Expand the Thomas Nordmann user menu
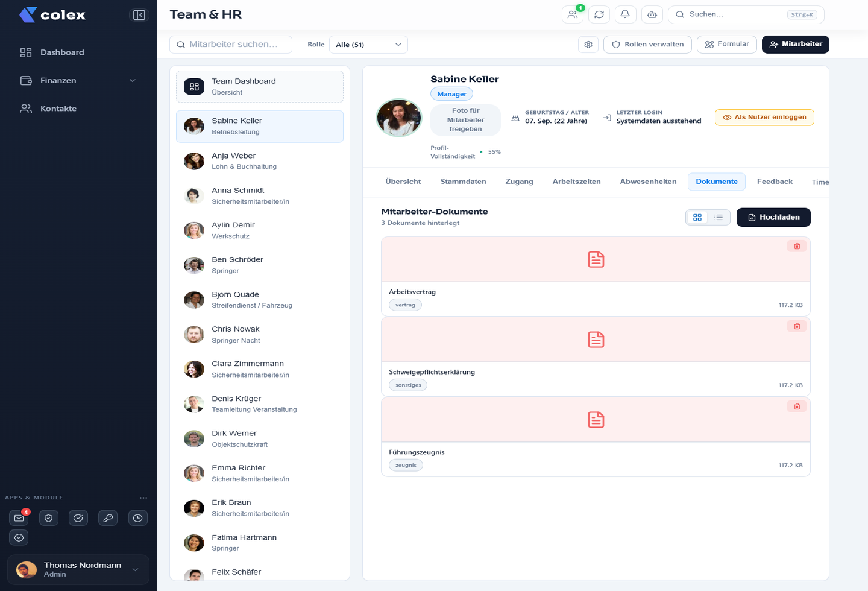Screen dimensions: 868x591 click(x=78, y=569)
